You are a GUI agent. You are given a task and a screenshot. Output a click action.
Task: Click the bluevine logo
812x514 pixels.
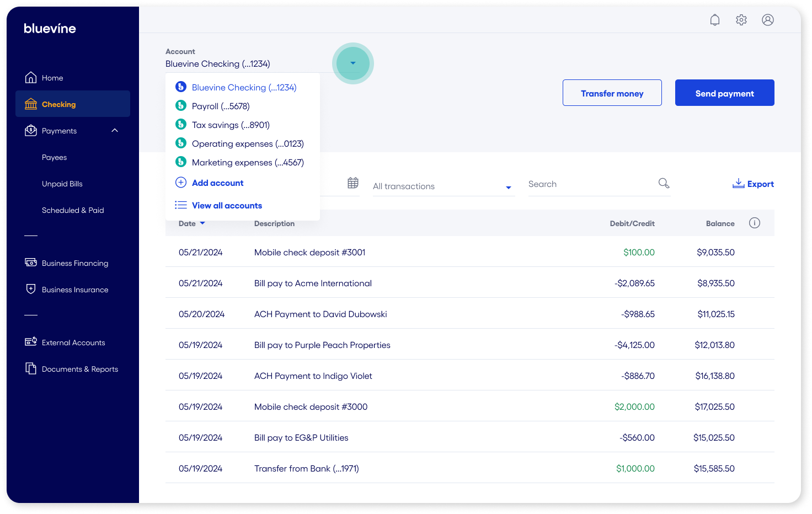tap(50, 28)
